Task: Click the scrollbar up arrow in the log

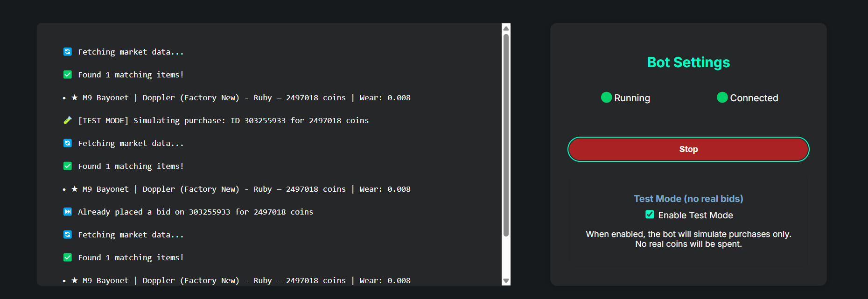Action: 506,28
